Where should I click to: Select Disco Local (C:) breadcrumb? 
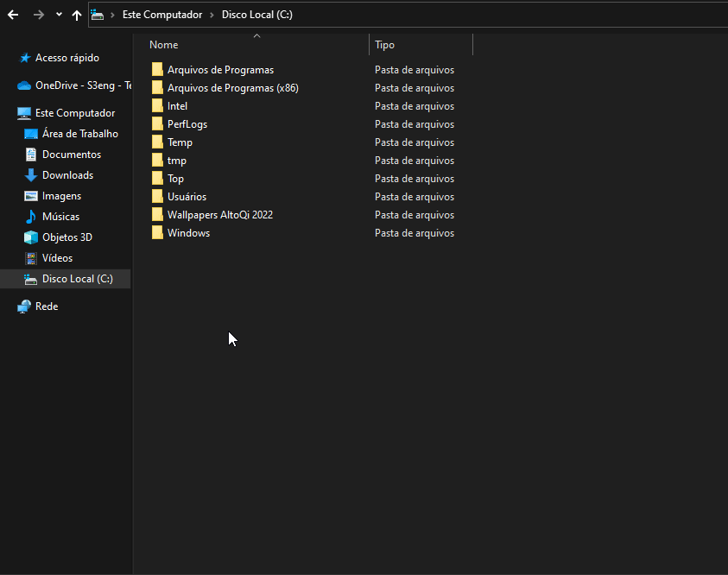point(257,15)
